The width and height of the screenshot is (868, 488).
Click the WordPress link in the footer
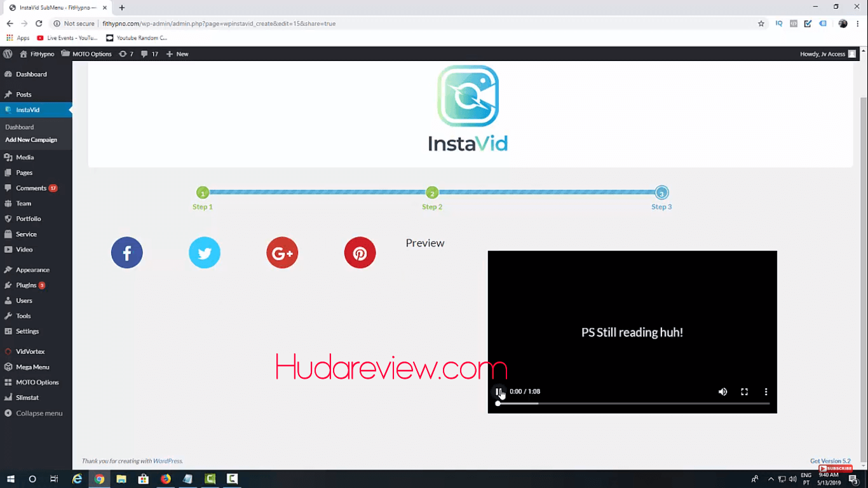pos(167,461)
